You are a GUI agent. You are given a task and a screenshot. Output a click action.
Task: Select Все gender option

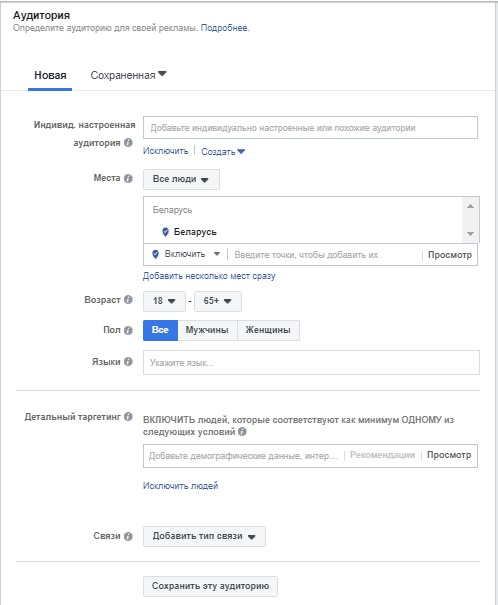pos(160,330)
